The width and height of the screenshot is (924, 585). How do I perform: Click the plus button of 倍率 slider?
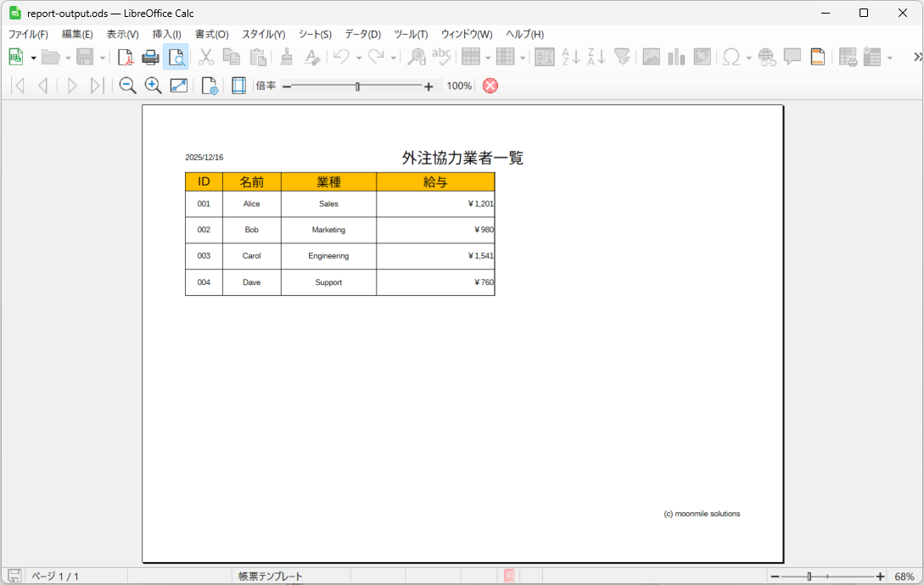click(428, 86)
